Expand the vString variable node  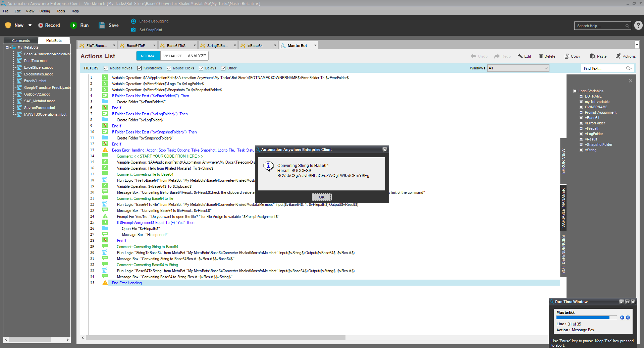point(581,150)
